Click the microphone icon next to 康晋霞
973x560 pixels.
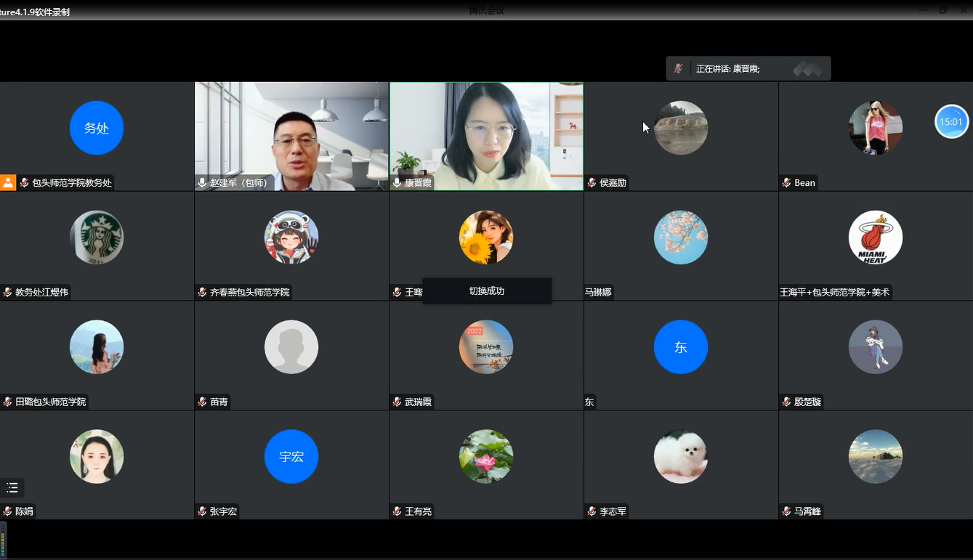click(397, 183)
